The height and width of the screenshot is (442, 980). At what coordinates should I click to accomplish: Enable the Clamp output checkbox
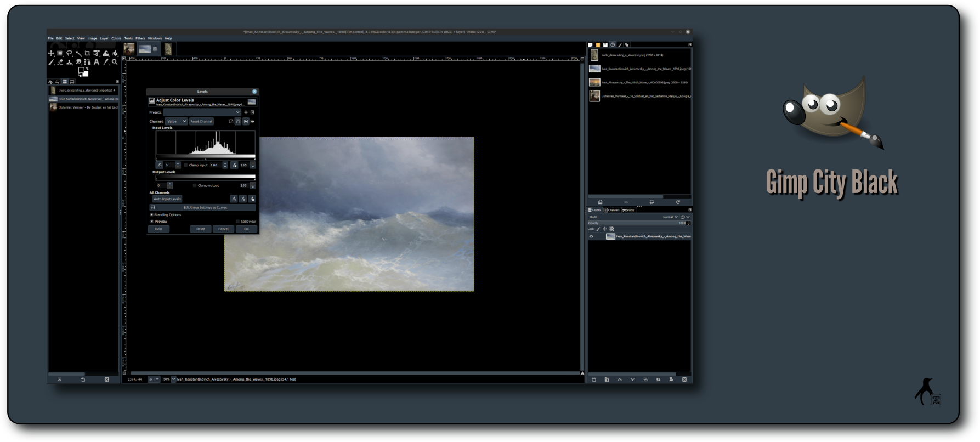click(195, 185)
